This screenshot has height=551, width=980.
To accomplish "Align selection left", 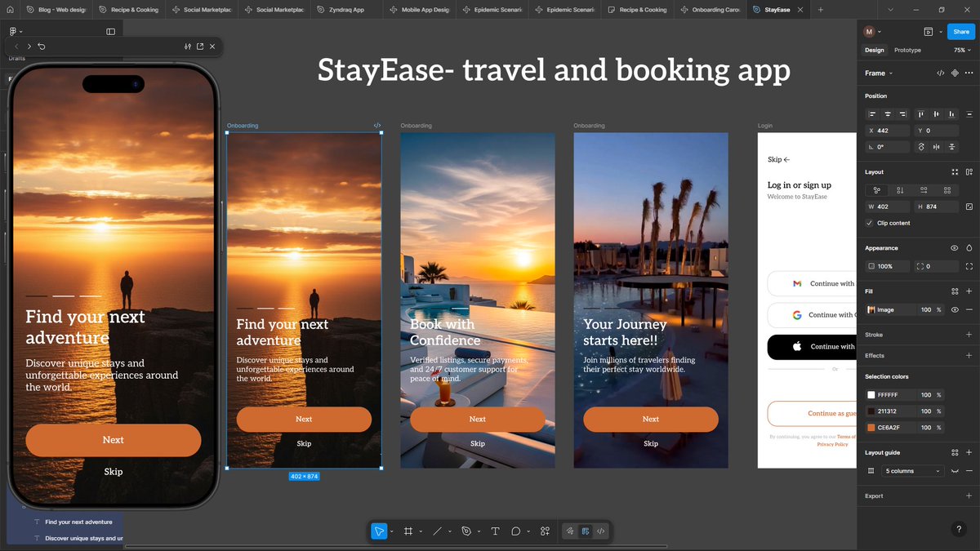I will point(873,113).
